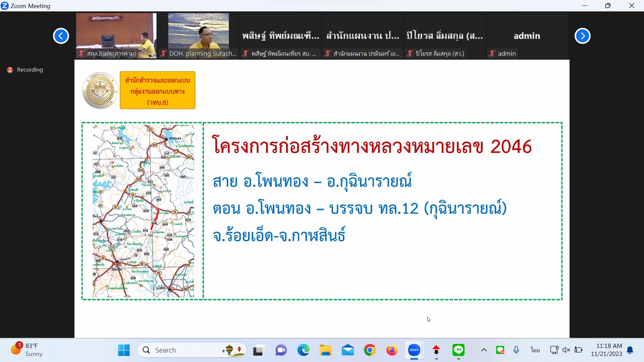
Task: Open the Windows Start menu
Action: 124,350
